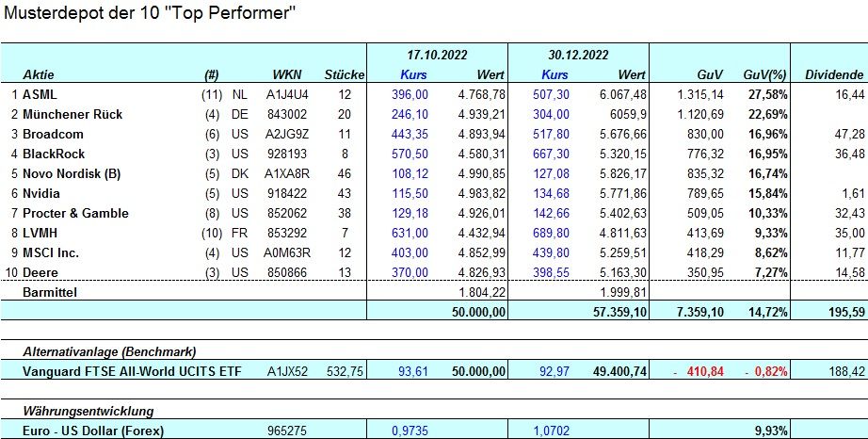Click currency change 9,93%
The image size is (868, 439).
[x=772, y=431]
